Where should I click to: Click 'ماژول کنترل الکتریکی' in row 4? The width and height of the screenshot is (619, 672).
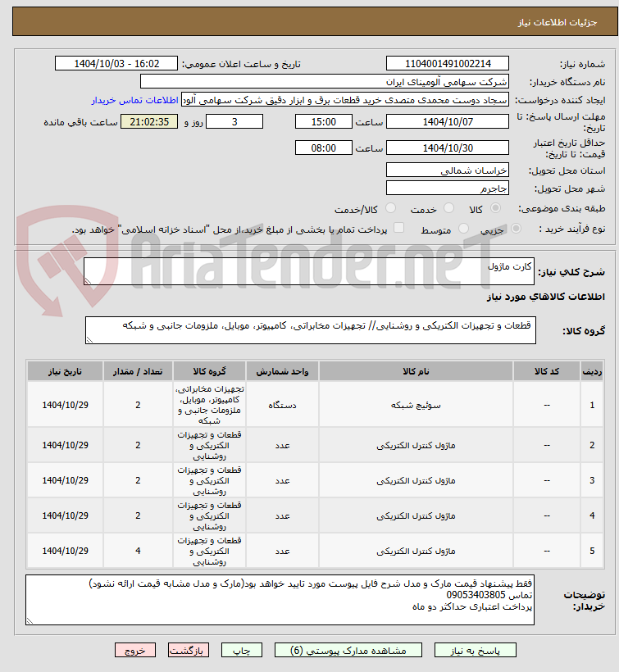pos(416,515)
